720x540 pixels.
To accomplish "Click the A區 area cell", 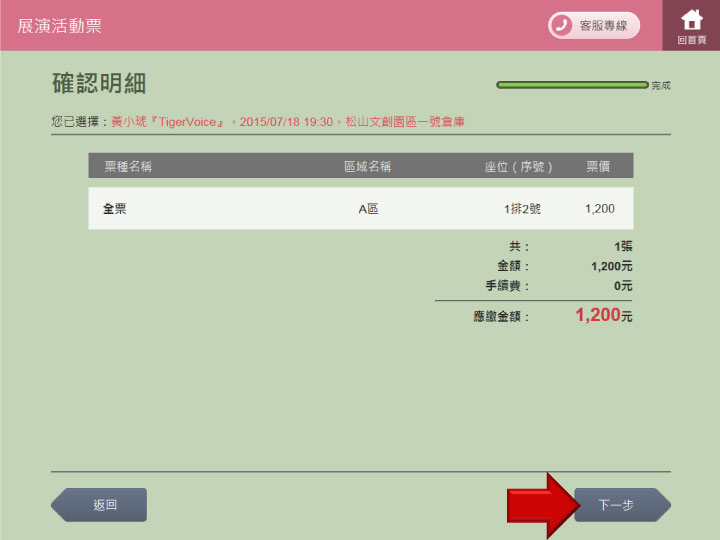I will tap(368, 209).
